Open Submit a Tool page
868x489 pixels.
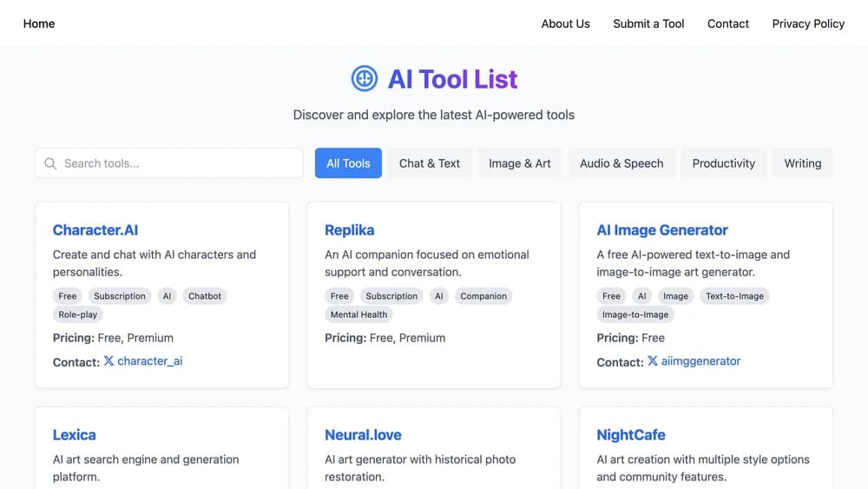click(648, 23)
